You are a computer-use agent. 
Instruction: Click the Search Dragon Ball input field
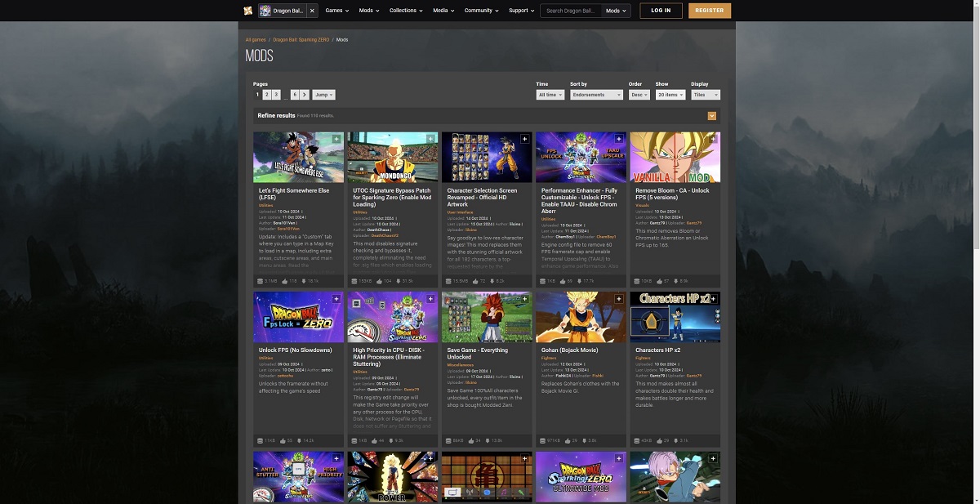[570, 11]
